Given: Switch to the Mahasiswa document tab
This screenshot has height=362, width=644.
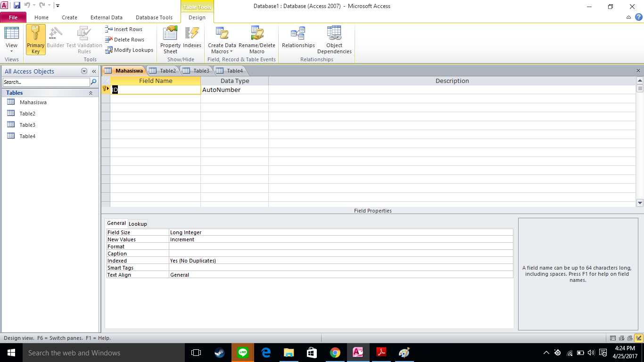Looking at the screenshot, I should 124,71.
